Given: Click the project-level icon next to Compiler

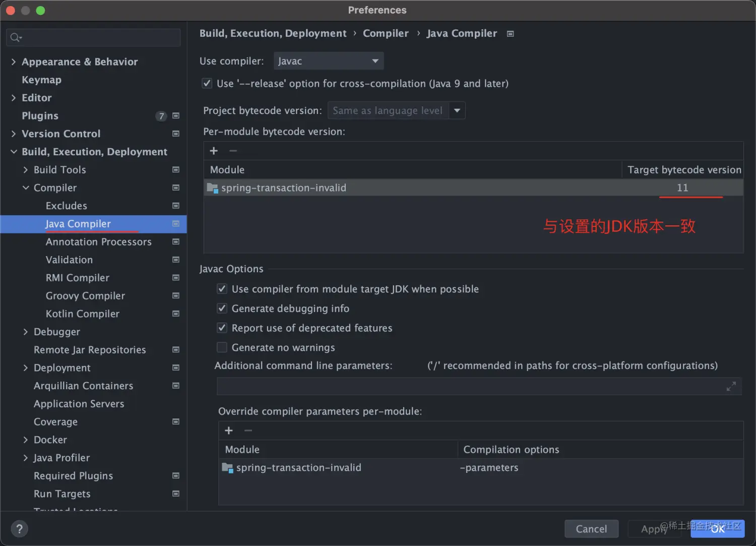Looking at the screenshot, I should click(x=176, y=188).
